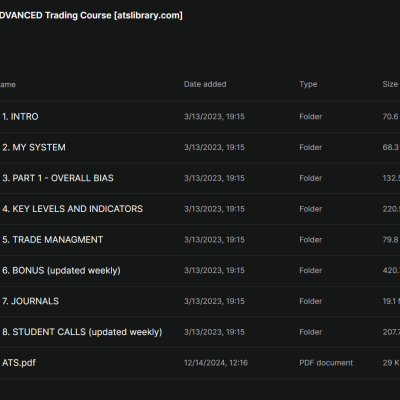This screenshot has width=400, height=400.
Task: Click the date cell in 8. STUDENT CALLS row
Action: click(x=214, y=332)
